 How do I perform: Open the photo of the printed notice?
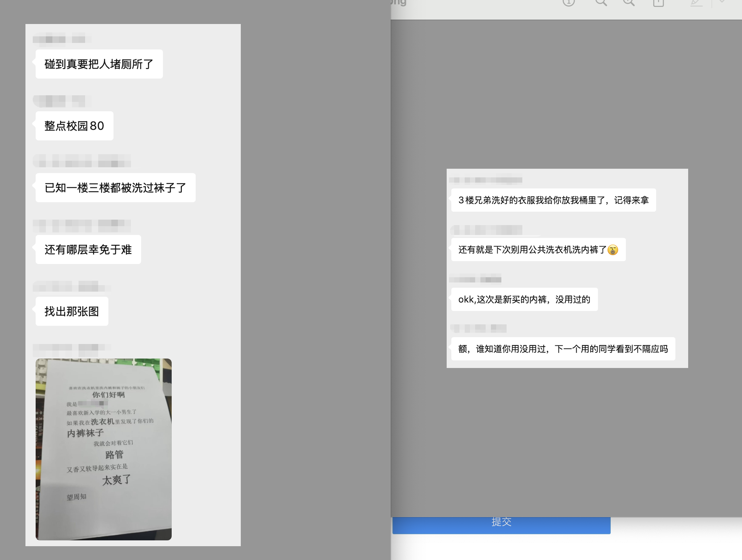tap(104, 449)
